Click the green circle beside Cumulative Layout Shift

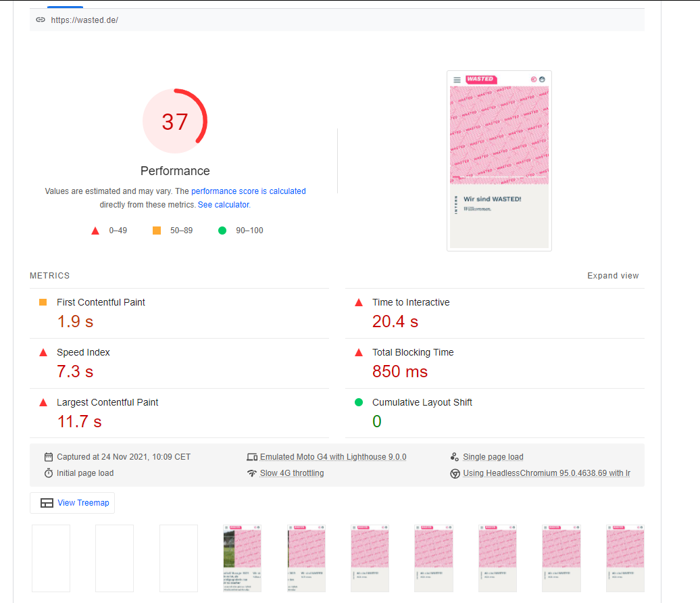pos(359,402)
